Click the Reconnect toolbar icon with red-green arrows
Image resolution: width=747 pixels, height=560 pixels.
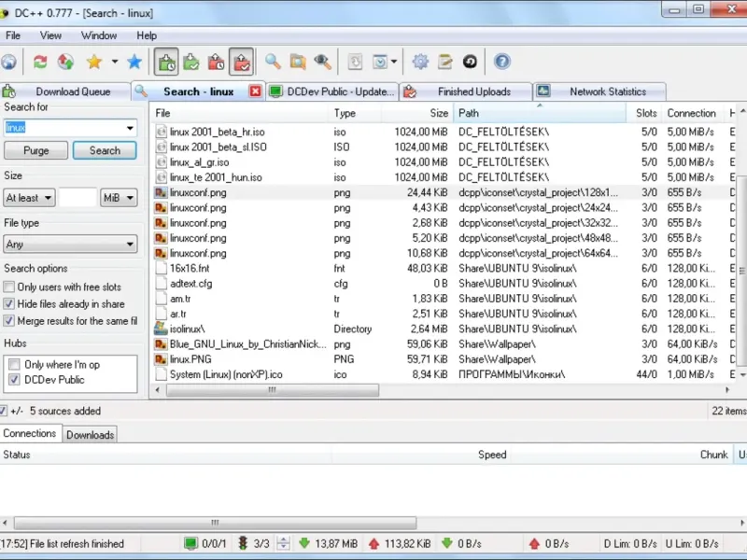(40, 62)
